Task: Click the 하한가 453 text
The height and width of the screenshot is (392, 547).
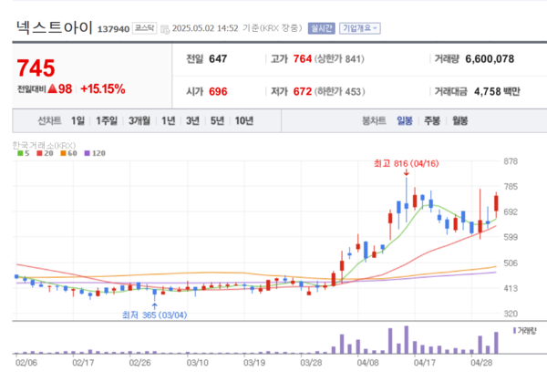Action: 340,92
